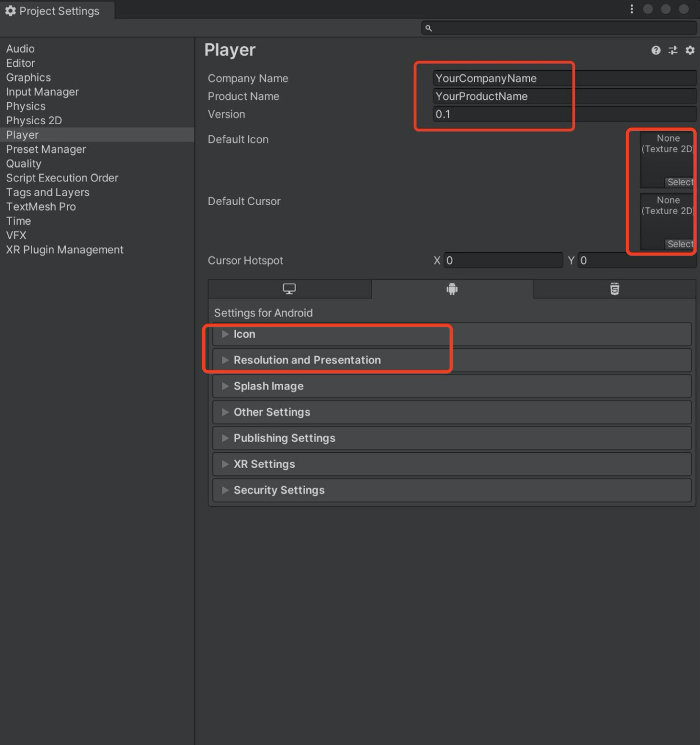Click the Company Name label

[248, 78]
